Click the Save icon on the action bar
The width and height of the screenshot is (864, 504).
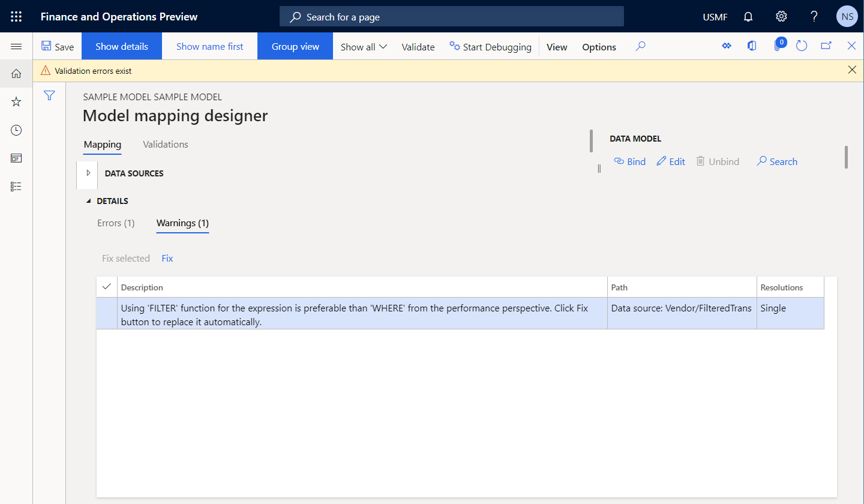pos(57,46)
